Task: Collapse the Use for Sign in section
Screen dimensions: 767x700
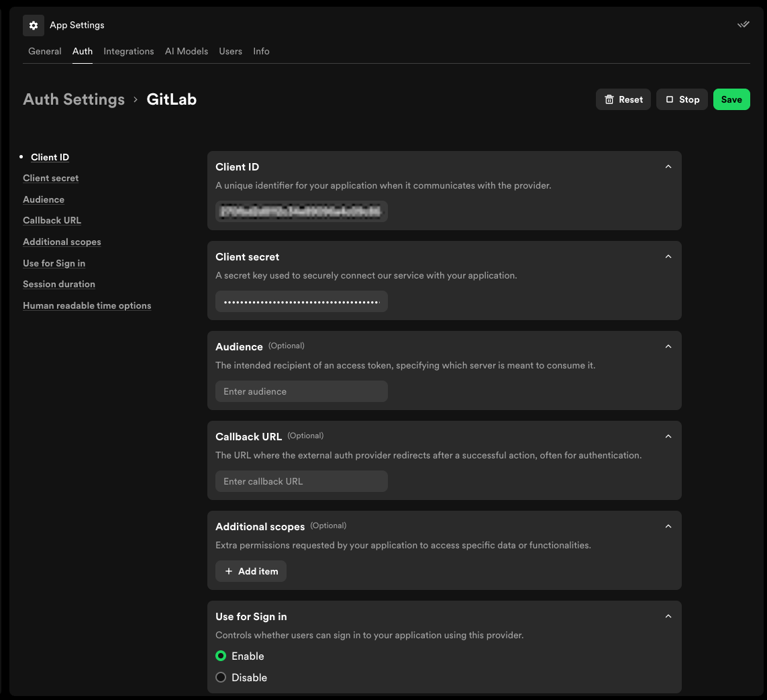Action: click(668, 616)
